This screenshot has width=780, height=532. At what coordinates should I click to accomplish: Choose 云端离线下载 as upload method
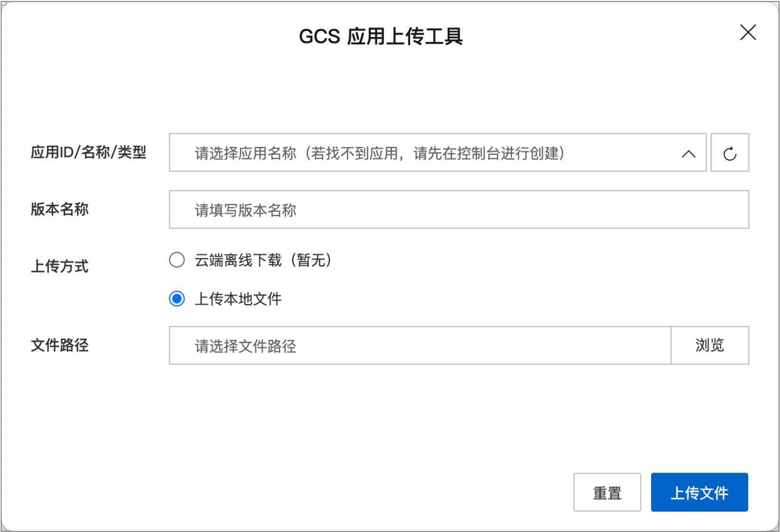(x=176, y=260)
